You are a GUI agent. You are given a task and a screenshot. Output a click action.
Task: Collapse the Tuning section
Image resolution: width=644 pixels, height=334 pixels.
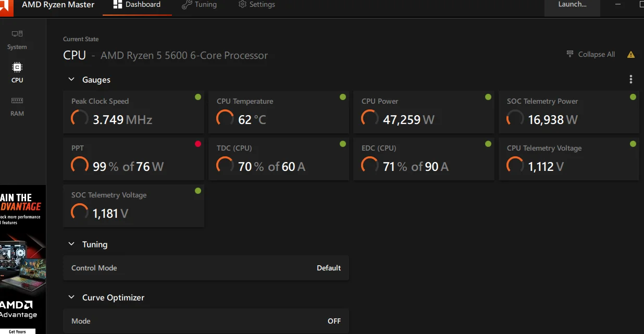[71, 244]
